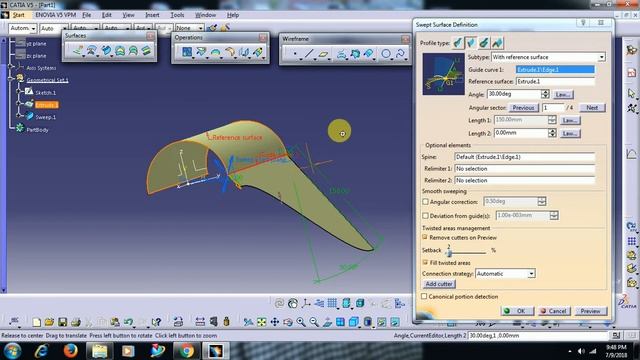
Task: Click the Add cutter button
Action: 439,284
